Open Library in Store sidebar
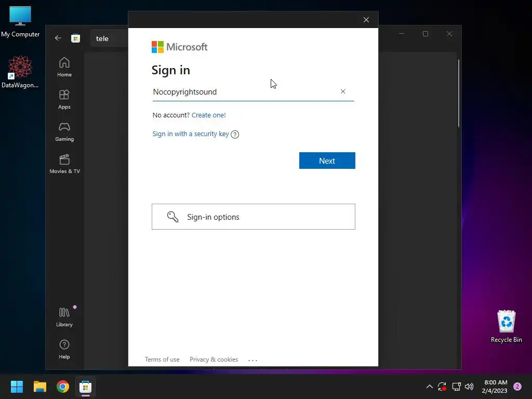532x399 pixels. (x=64, y=317)
